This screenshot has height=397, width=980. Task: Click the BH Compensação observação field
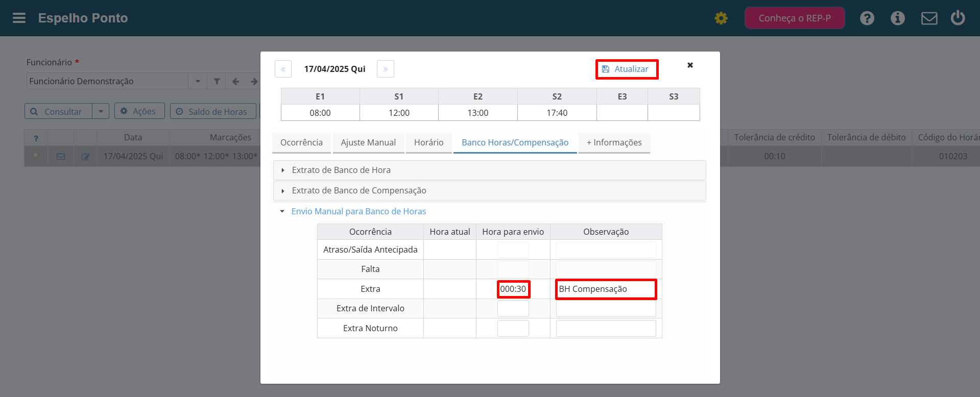(606, 289)
